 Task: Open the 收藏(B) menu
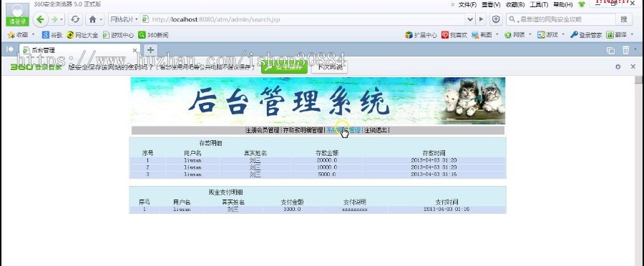(515, 4)
